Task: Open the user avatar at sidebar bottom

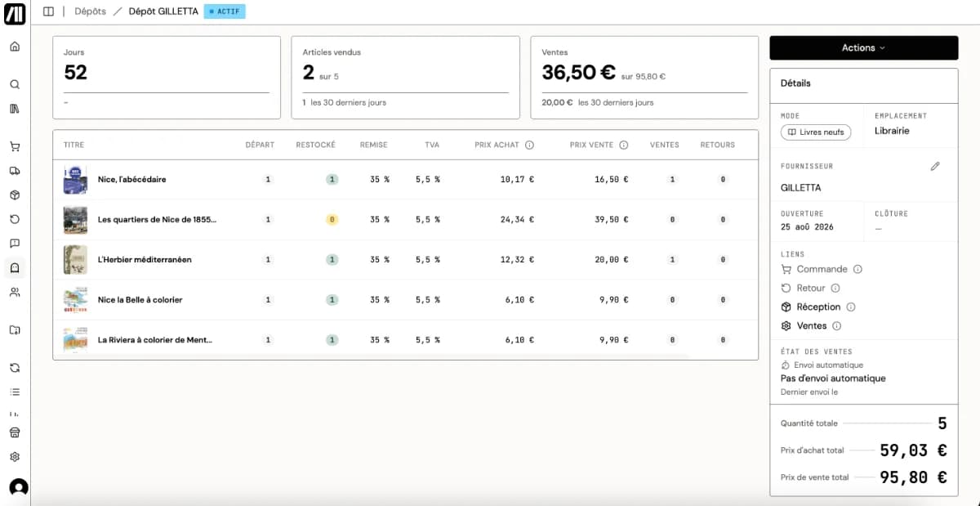Action: (x=18, y=487)
